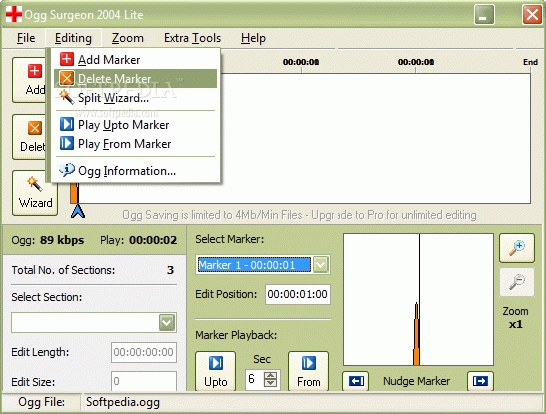
Task: Click the Edit Position time field
Action: (298, 294)
